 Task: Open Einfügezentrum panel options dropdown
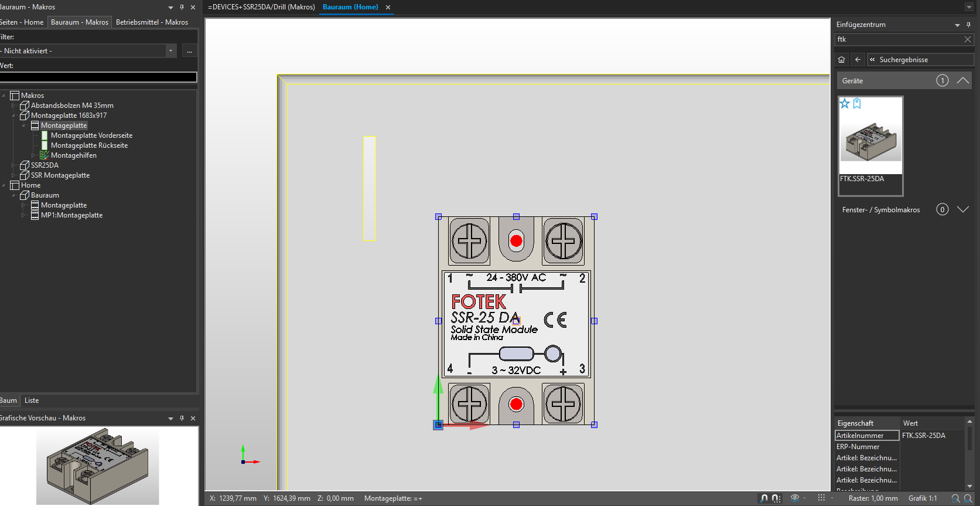tap(957, 25)
